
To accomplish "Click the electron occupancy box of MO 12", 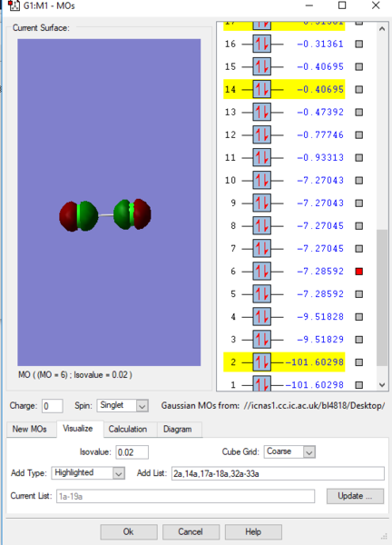I will (x=262, y=134).
